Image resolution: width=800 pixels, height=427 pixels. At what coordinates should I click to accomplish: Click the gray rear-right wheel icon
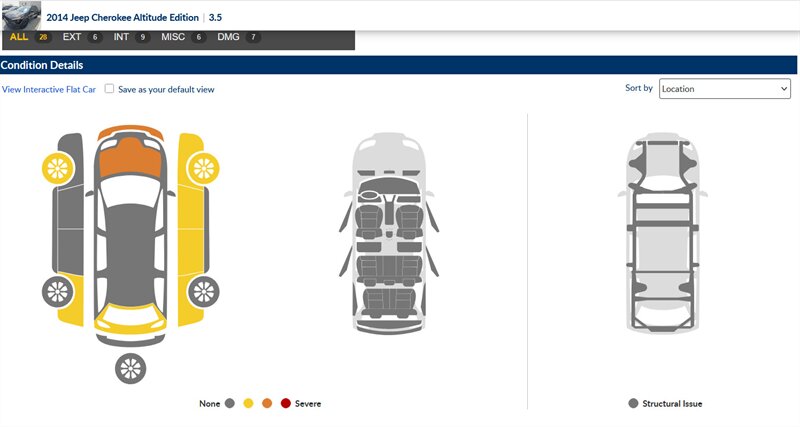coord(203,292)
